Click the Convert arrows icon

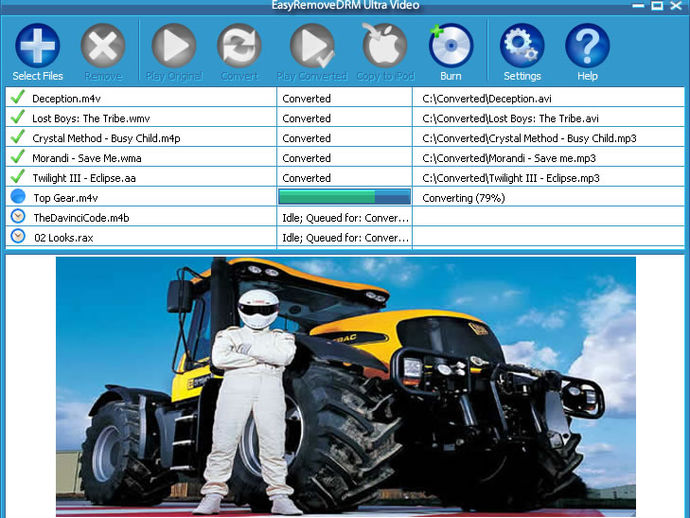tap(239, 45)
